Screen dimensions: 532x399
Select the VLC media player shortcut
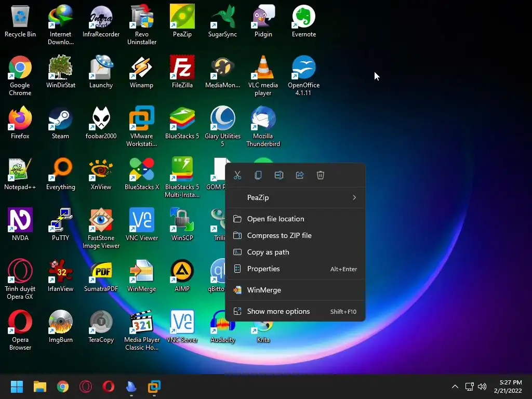[263, 76]
